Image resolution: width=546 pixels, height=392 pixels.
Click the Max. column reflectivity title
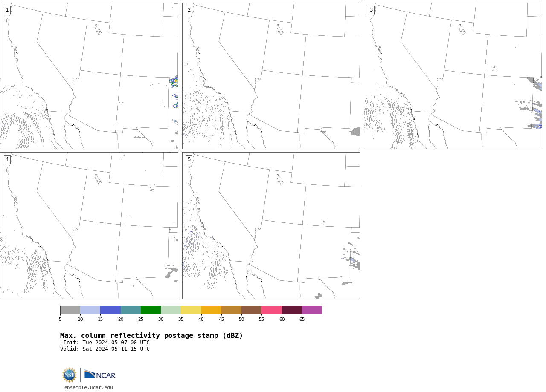click(x=151, y=336)
